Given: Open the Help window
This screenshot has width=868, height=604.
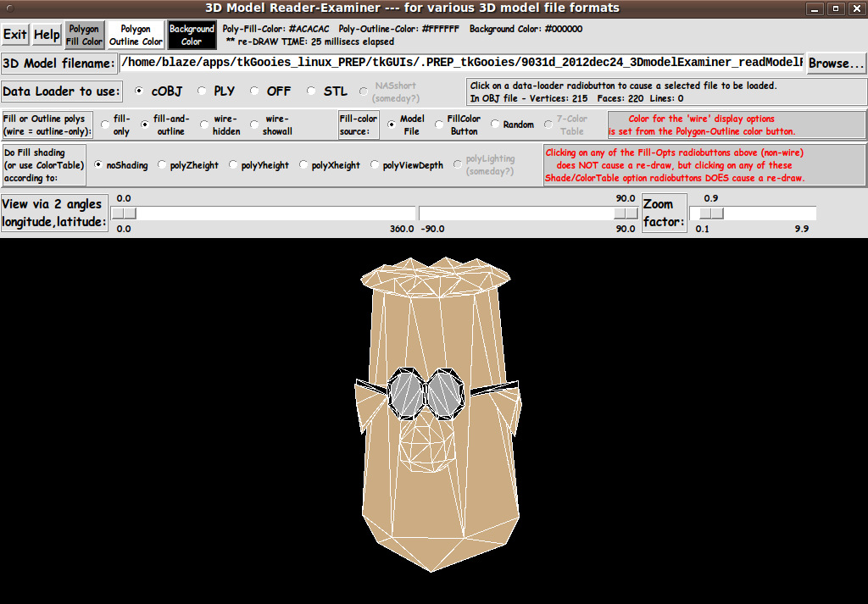Looking at the screenshot, I should coord(47,35).
